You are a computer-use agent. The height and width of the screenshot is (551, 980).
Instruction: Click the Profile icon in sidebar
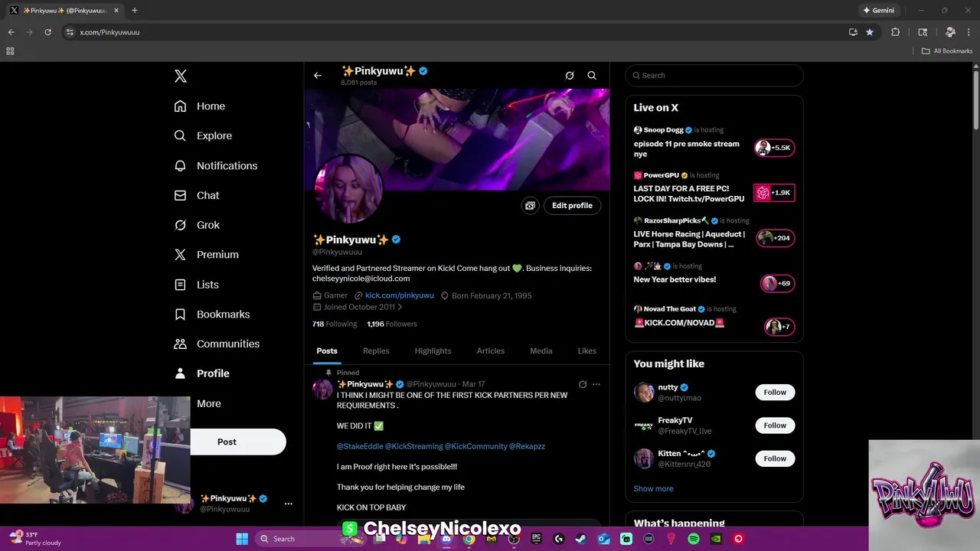pos(180,373)
